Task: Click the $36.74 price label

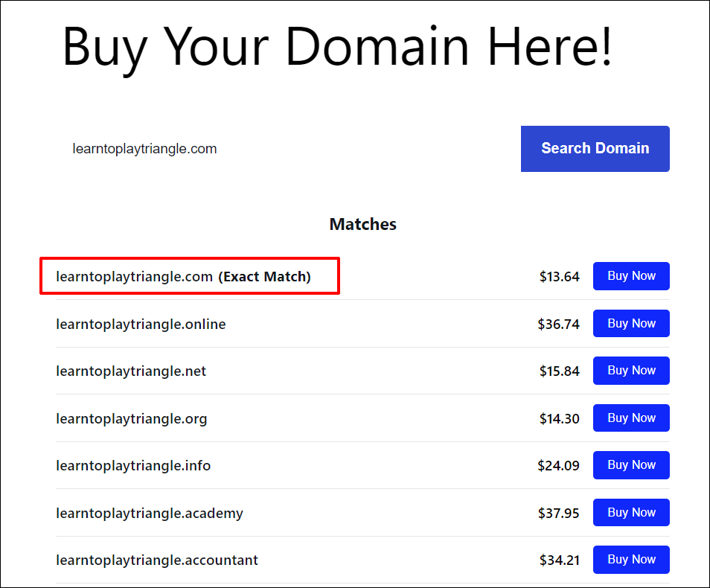Action: click(560, 323)
